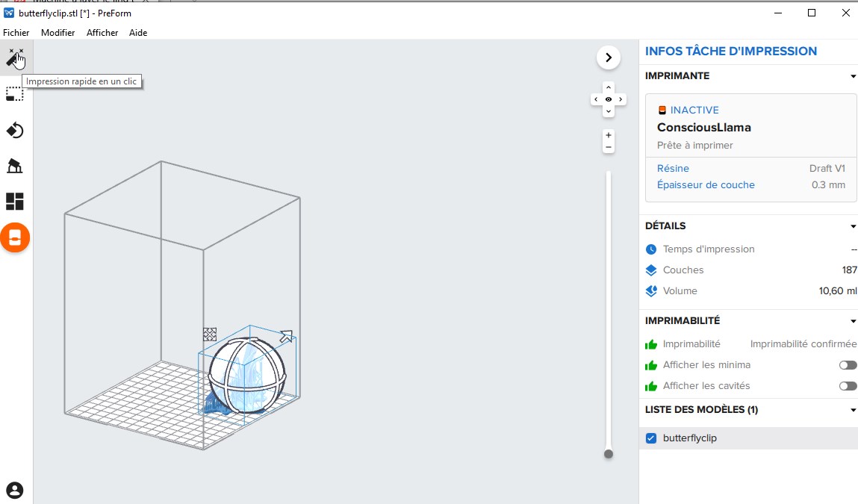Collapse the IMPRIMANTE section

[x=853, y=76]
